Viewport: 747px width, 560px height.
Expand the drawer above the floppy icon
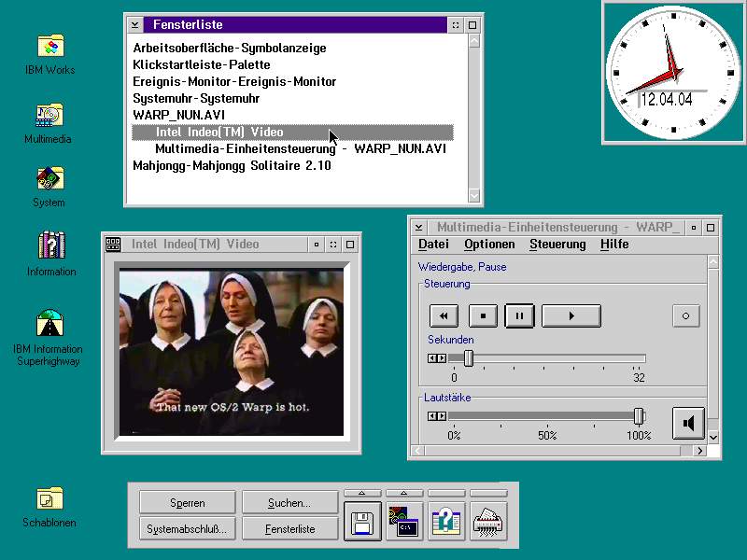point(362,493)
